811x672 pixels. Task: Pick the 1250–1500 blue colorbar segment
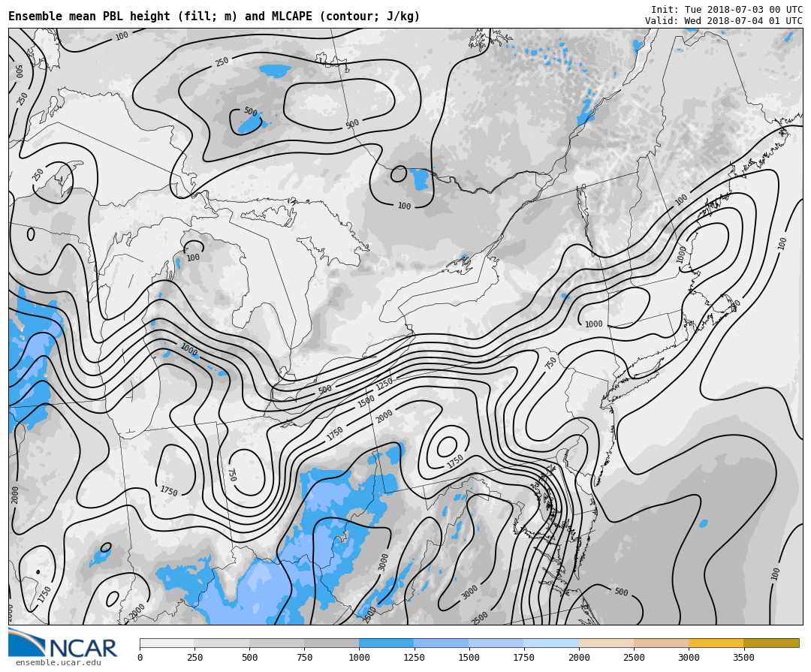pos(442,643)
